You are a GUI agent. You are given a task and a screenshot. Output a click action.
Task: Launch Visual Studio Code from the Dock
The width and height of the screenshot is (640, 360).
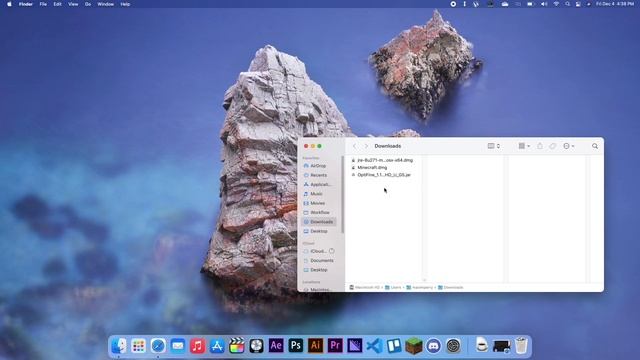(374, 346)
